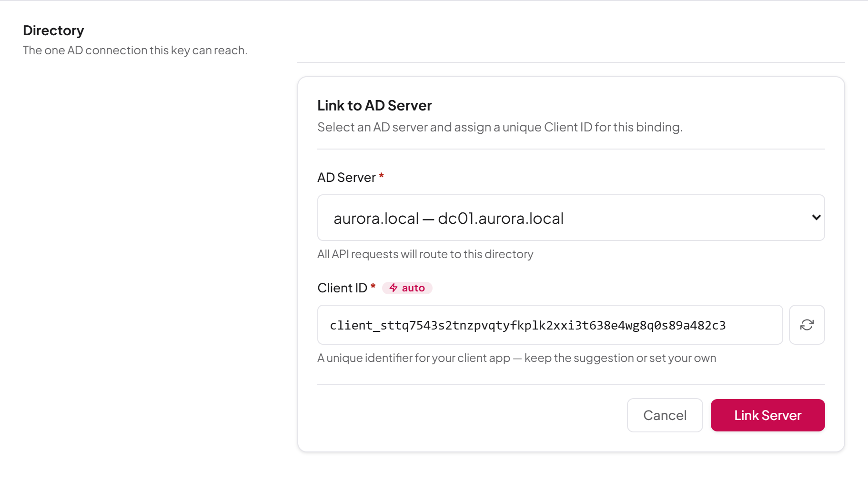Viewport: 868px width, 500px height.
Task: Click the 'Directory' section title
Action: pos(53,30)
